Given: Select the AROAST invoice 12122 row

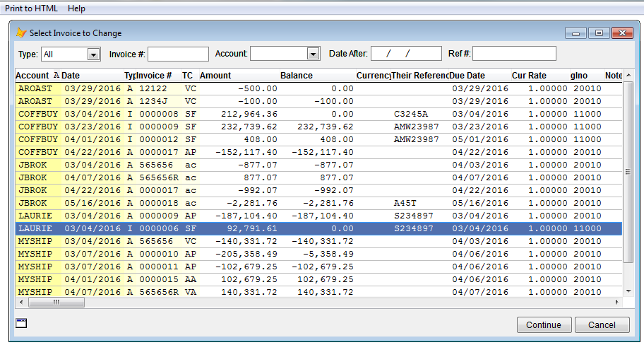Looking at the screenshot, I should (x=318, y=88).
